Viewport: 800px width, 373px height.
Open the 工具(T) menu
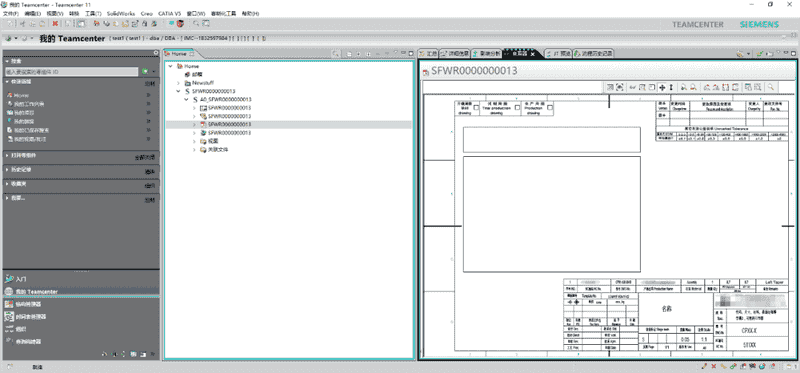[93, 13]
